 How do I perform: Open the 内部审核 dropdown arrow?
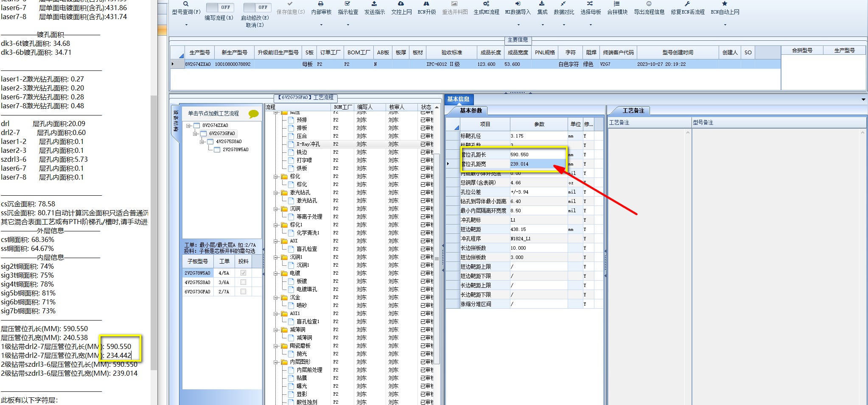(321, 25)
